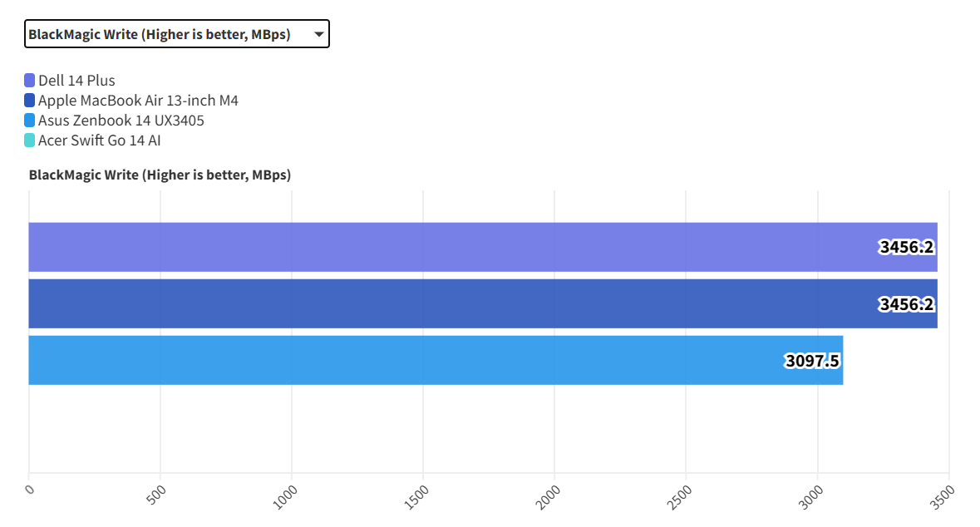Toggle the Asus Zenbook 14 UX3405 label

[121, 121]
